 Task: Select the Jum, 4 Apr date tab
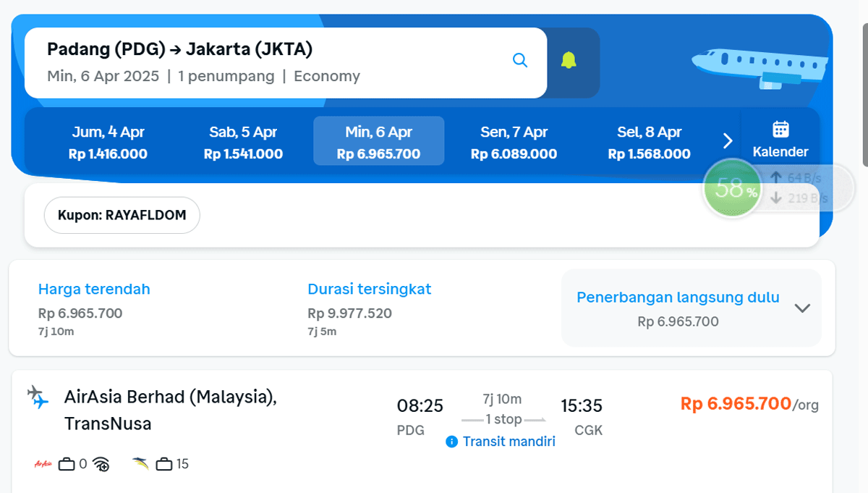pyautogui.click(x=109, y=142)
